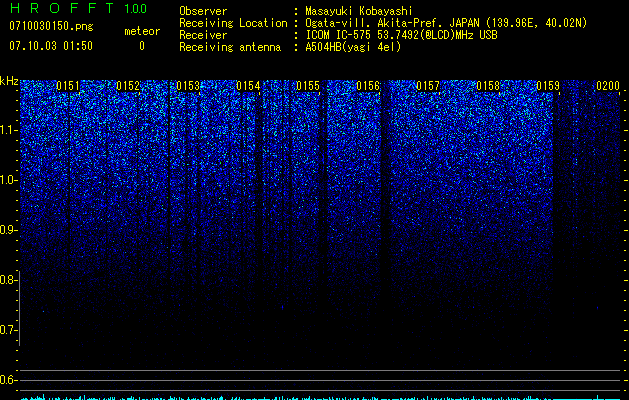Click the date stamp 07.10.03 01:50
629x400 pixels.
[51, 46]
